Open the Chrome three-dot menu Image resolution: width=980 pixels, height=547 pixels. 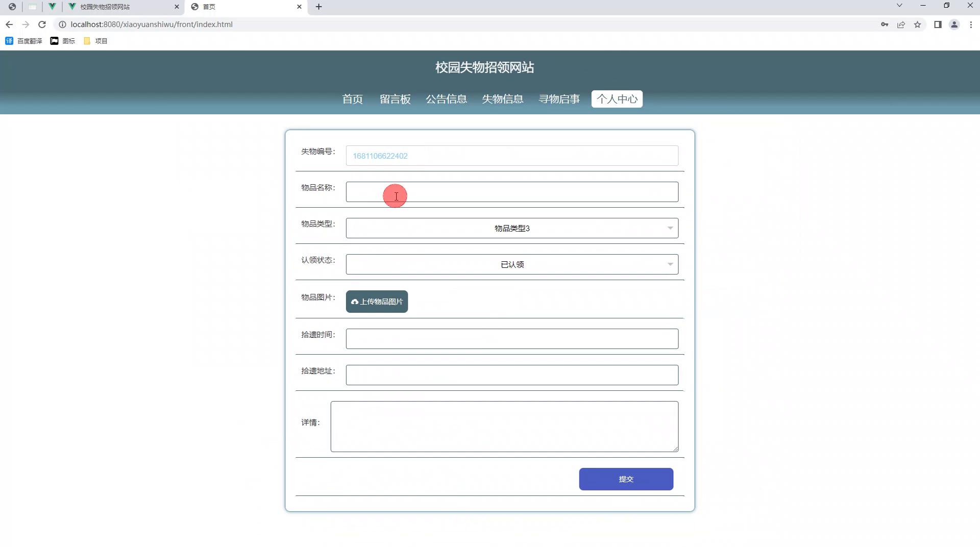971,24
